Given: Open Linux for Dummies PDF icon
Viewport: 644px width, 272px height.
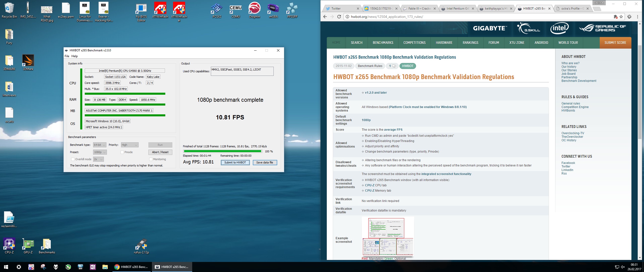Looking at the screenshot, I should point(85,12).
